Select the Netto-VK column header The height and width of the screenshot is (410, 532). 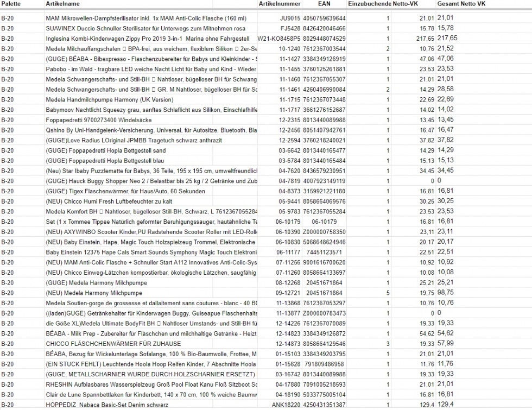[406, 4]
